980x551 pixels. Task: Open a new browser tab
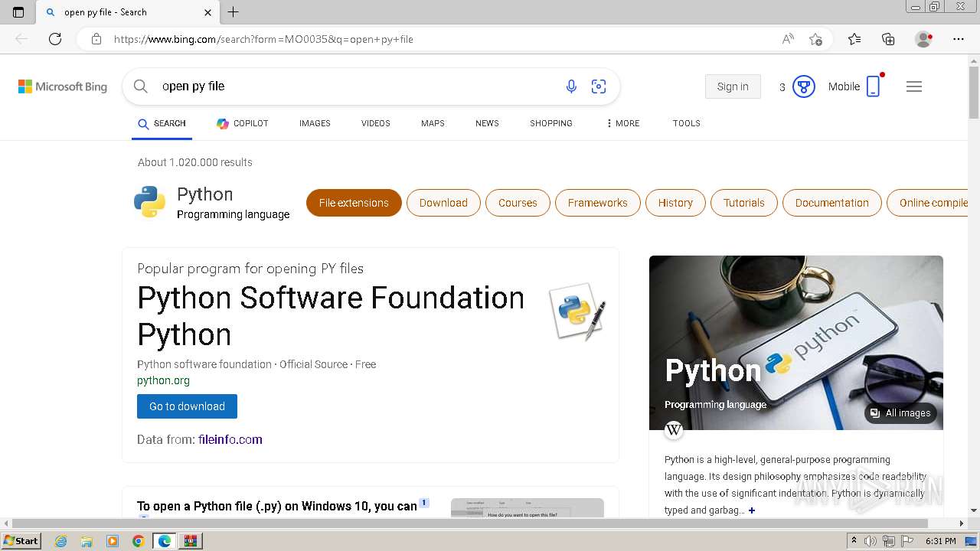(x=234, y=12)
